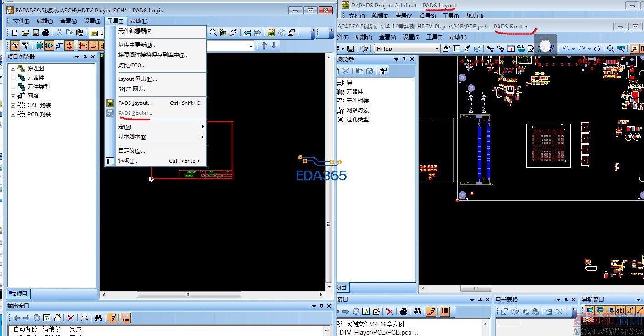Save the schematic in PADS Logic toolbar
The width and height of the screenshot is (644, 336).
35,33
